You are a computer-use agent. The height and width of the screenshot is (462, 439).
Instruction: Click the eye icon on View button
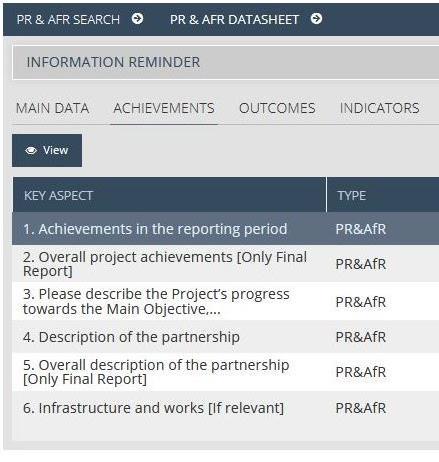(31, 150)
